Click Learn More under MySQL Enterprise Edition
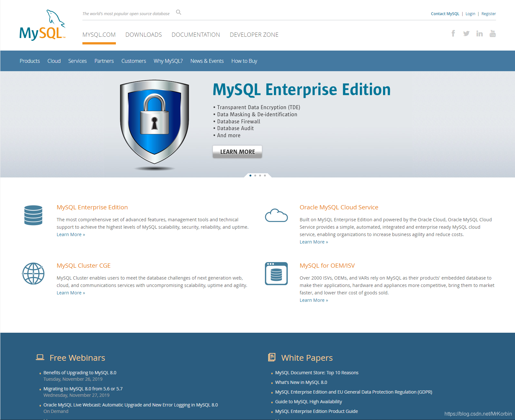This screenshot has width=515, height=420. (x=71, y=234)
